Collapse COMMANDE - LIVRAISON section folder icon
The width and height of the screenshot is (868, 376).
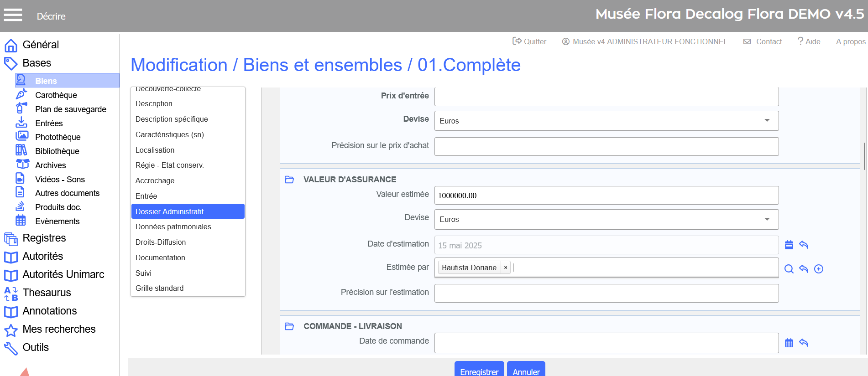(x=289, y=326)
